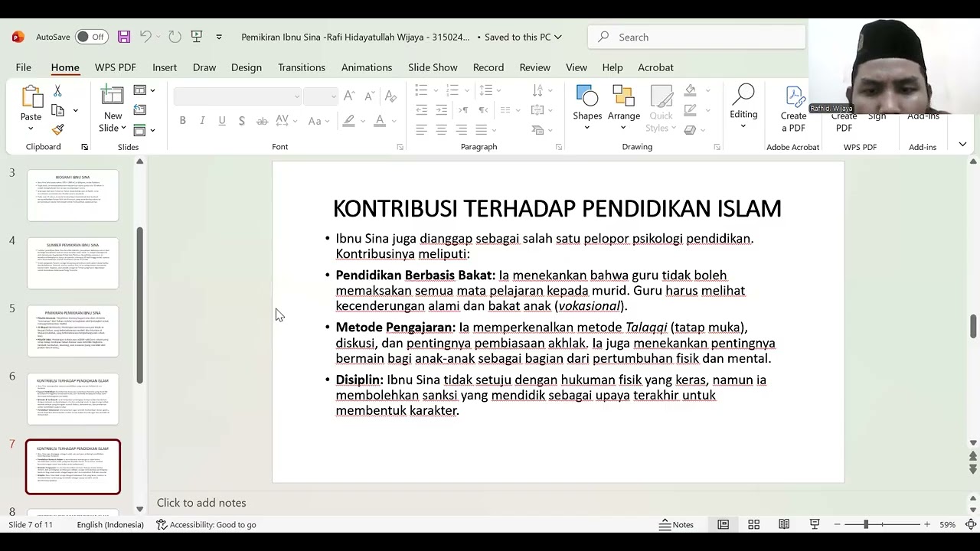
Task: Click the Paste clipboard icon
Action: (x=31, y=96)
